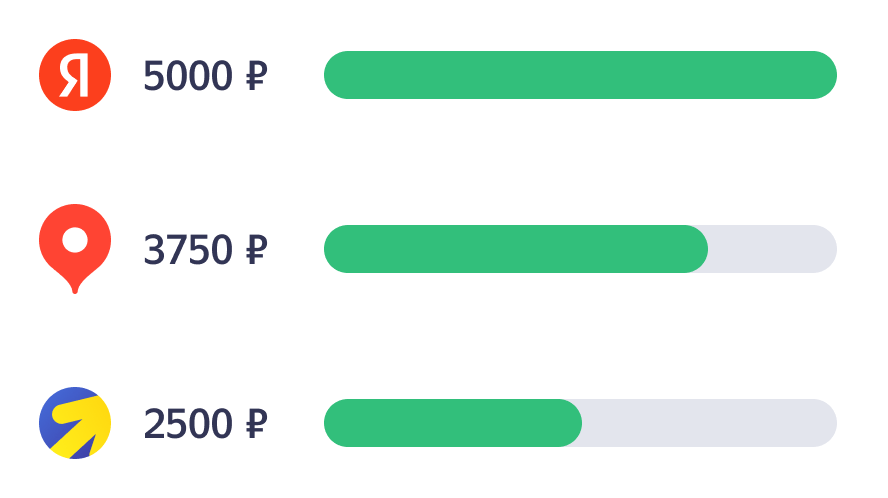The height and width of the screenshot is (498, 888).
Task: Click the white dot inside the map pin
Action: click(x=75, y=240)
